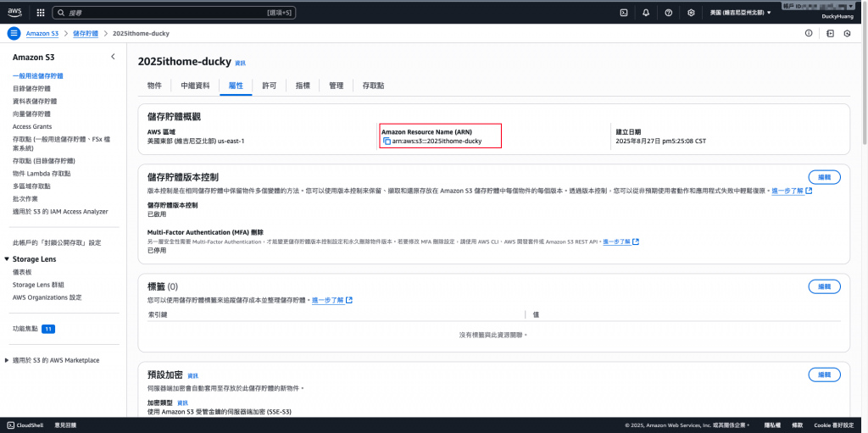Screen dimensions: 868x433
Task: Launch CloudShell from top bar icon
Action: [623, 12]
